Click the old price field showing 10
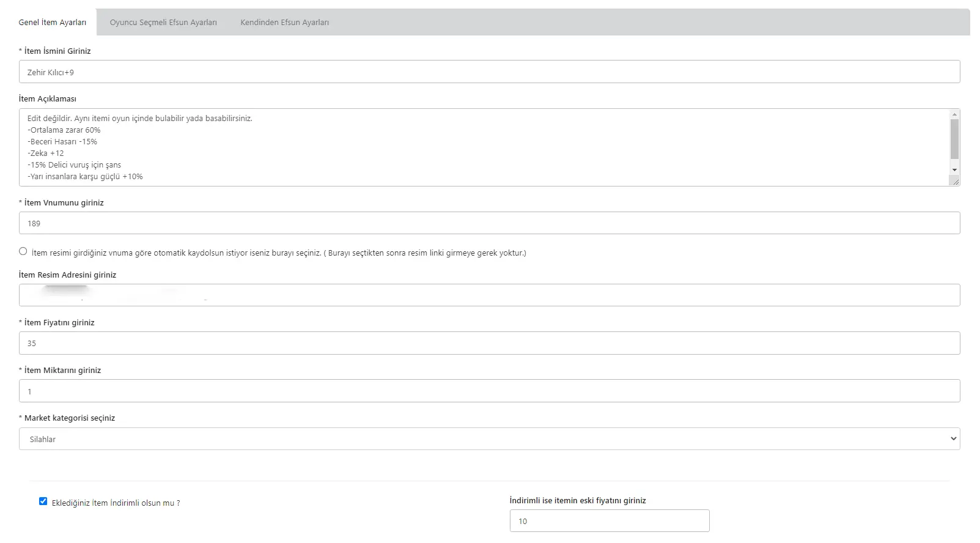 pos(609,521)
